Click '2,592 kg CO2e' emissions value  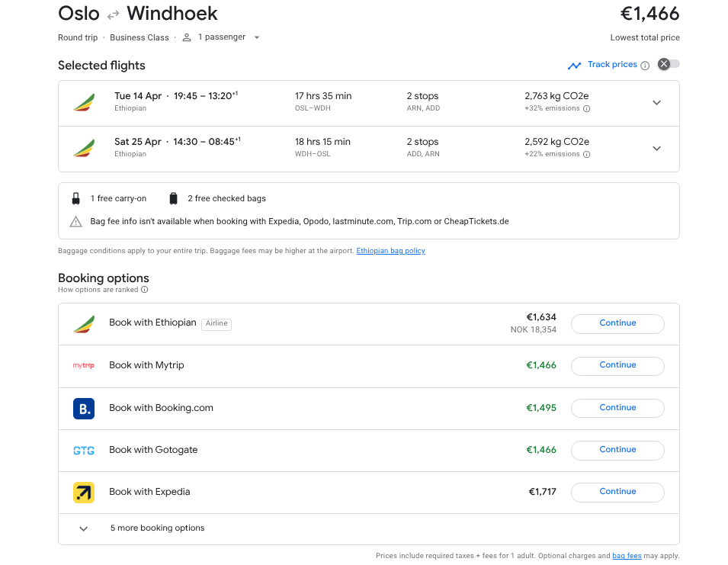[x=556, y=142]
